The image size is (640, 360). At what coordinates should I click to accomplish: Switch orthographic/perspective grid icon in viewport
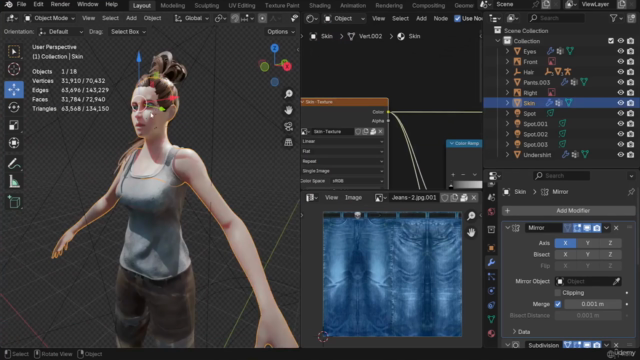pyautogui.click(x=288, y=142)
